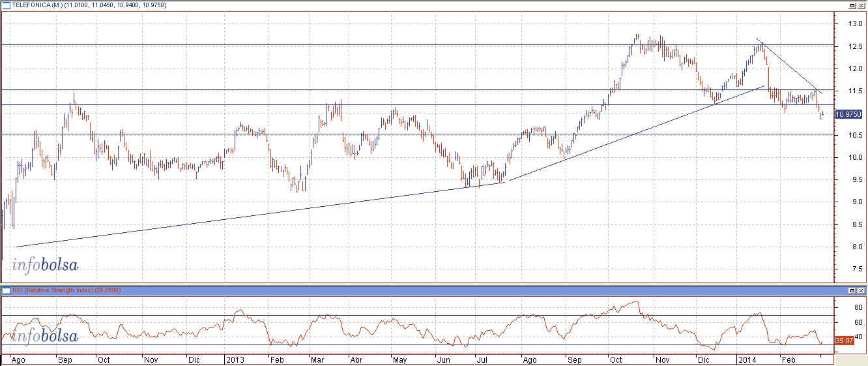868x366 pixels.
Task: Close the RSI indicator panel
Action: click(861, 290)
